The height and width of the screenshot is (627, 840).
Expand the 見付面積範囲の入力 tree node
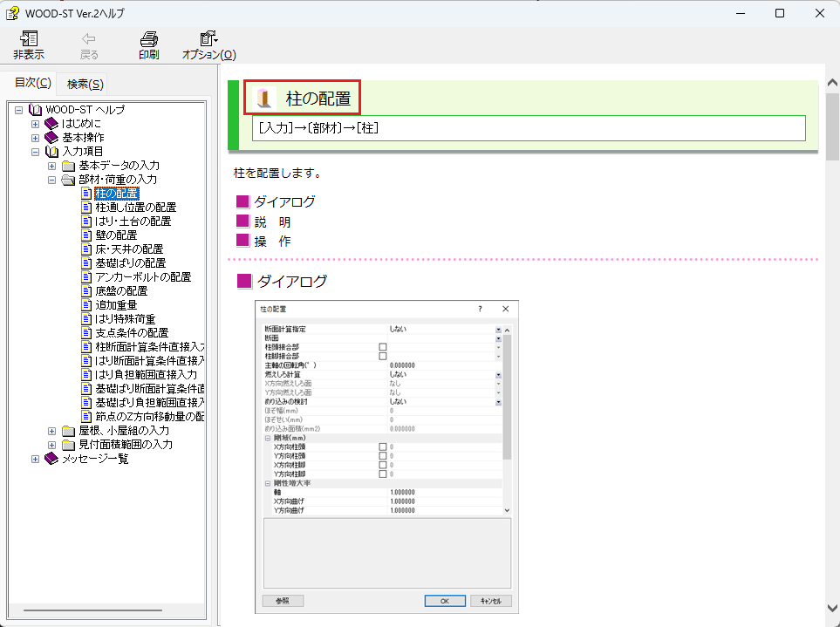(x=52, y=445)
